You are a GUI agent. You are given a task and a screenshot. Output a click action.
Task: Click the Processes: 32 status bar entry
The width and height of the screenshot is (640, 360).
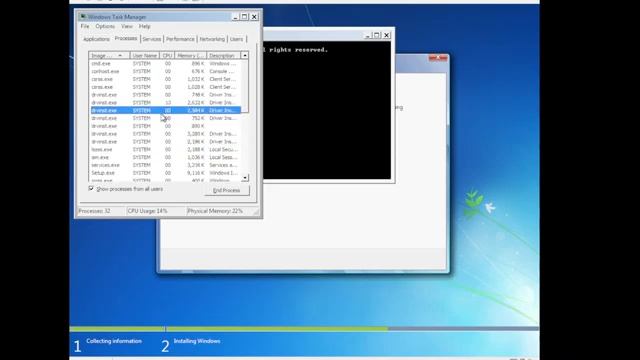coord(101,211)
